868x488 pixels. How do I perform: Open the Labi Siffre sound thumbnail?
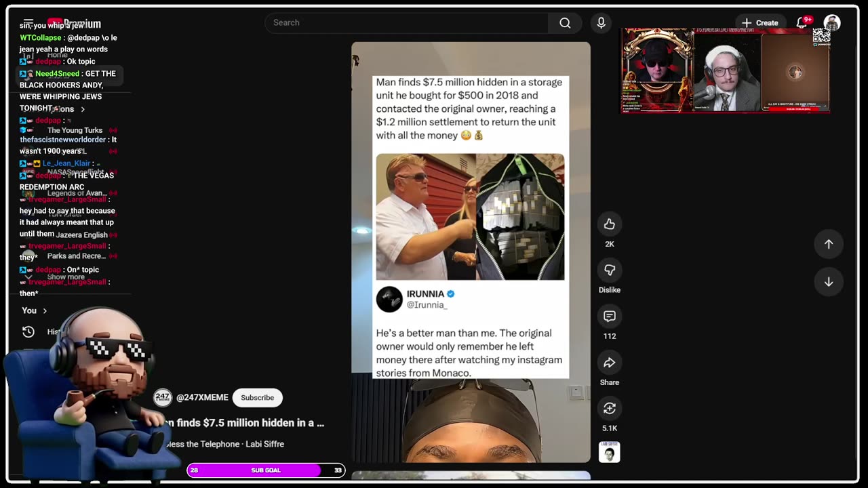tap(610, 452)
